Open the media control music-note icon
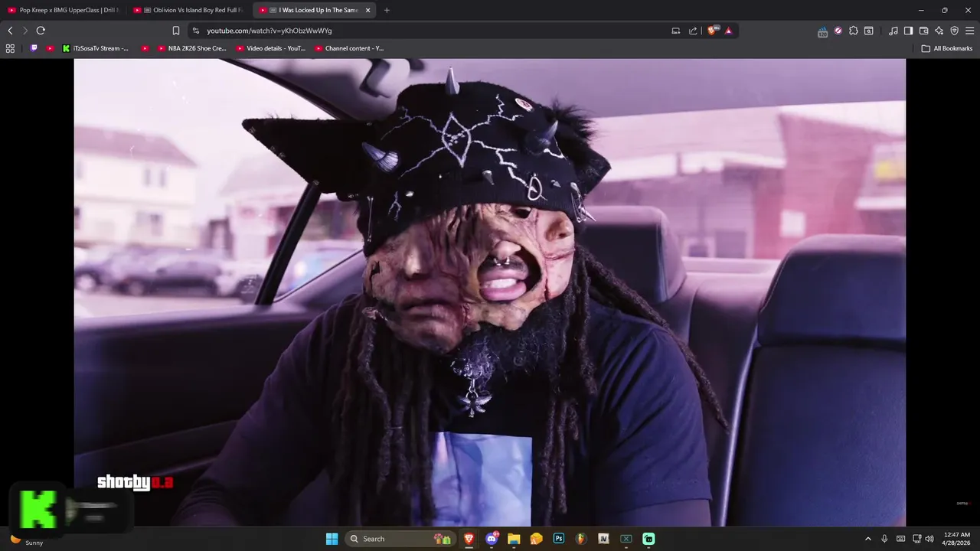This screenshot has height=551, width=980. pos(893,31)
